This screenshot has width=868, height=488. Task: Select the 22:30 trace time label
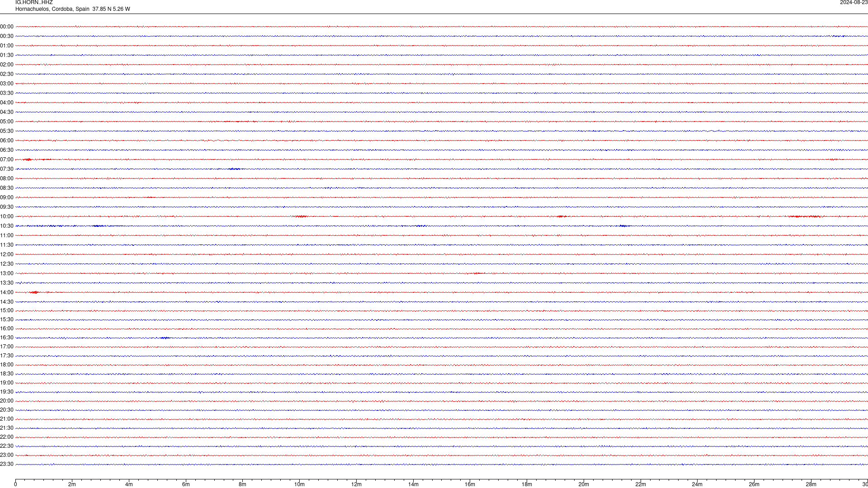[7, 446]
